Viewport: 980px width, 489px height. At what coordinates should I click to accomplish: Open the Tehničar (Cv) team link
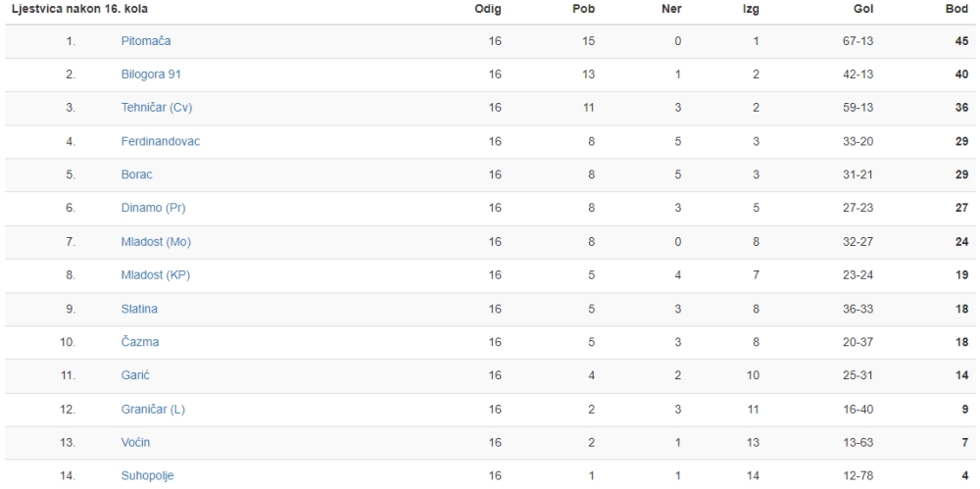coord(157,108)
